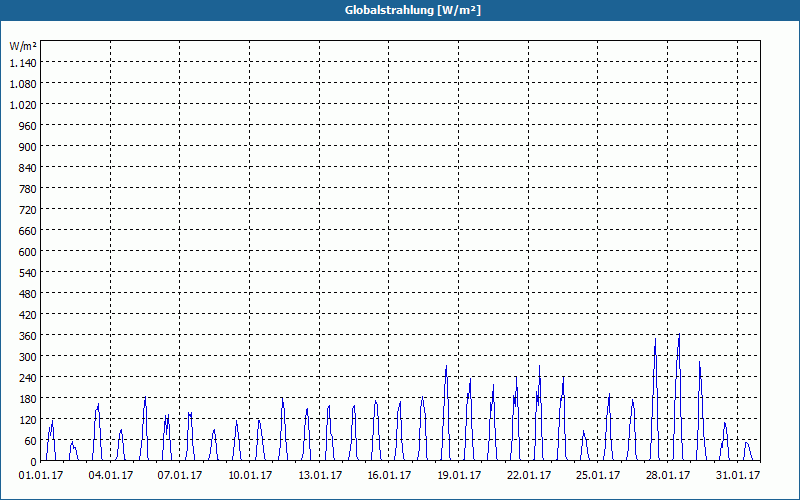Select the 16.01.17 date label
The height and width of the screenshot is (500, 800).
389,476
